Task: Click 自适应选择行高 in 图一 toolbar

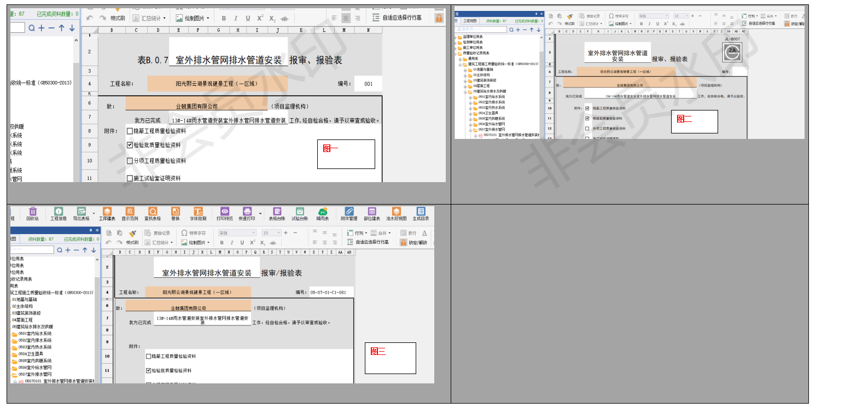Action: pyautogui.click(x=397, y=18)
